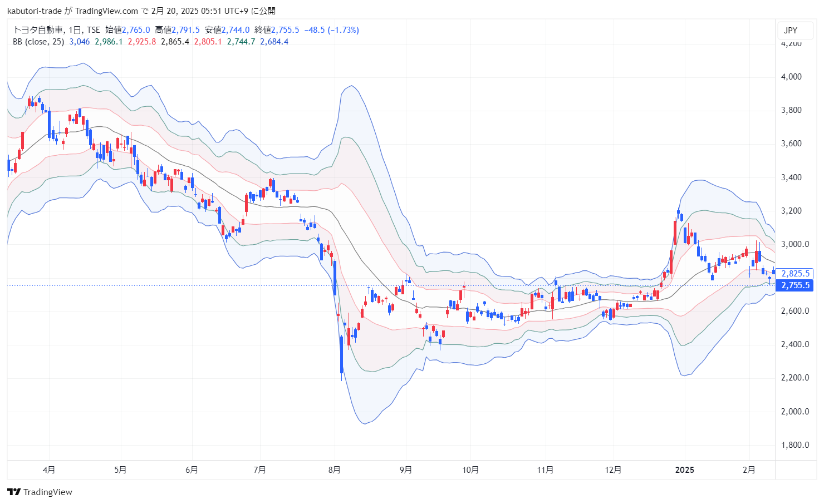Click the 4,000 price axis label
This screenshot has height=504, width=824.
pos(792,77)
